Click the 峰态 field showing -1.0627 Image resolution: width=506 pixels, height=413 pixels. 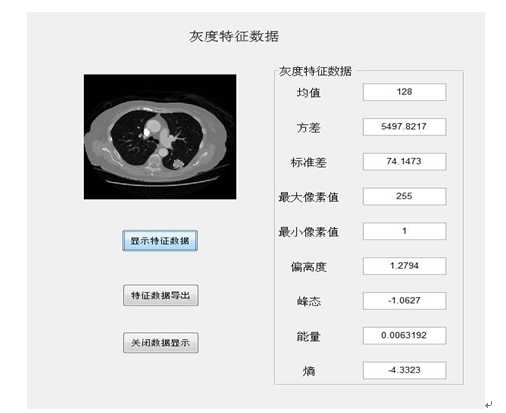[x=404, y=301]
